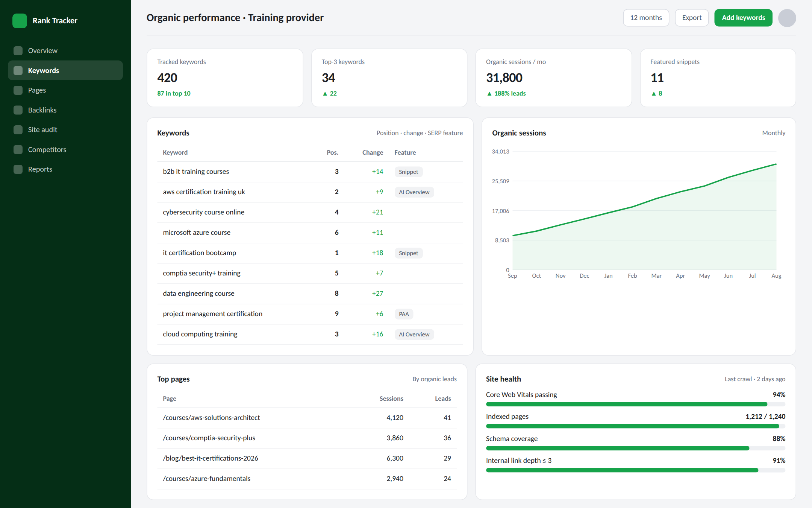Click the Top-3 keywords value 34
This screenshot has height=508, width=812.
point(328,78)
